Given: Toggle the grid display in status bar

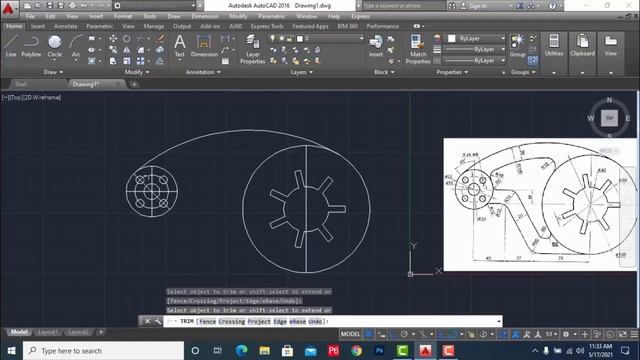Looking at the screenshot, I should 369,334.
